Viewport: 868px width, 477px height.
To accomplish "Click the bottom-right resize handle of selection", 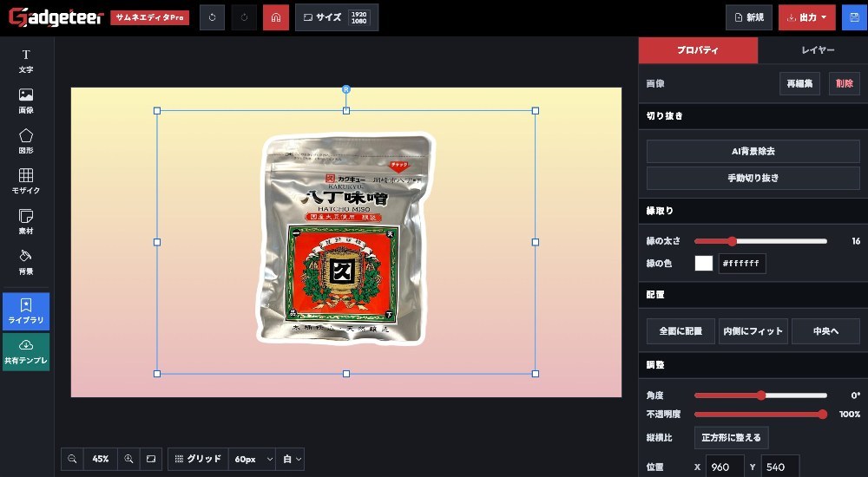I will [536, 374].
